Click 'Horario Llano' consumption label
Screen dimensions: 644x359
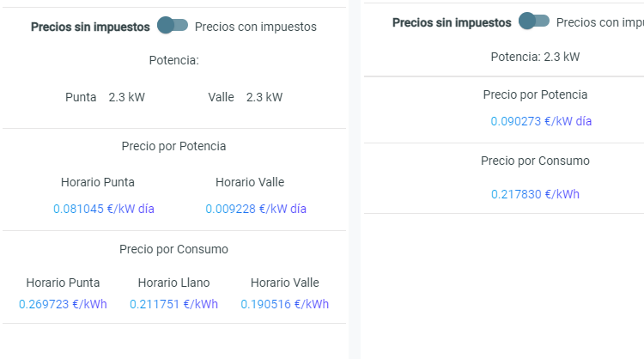click(x=173, y=283)
